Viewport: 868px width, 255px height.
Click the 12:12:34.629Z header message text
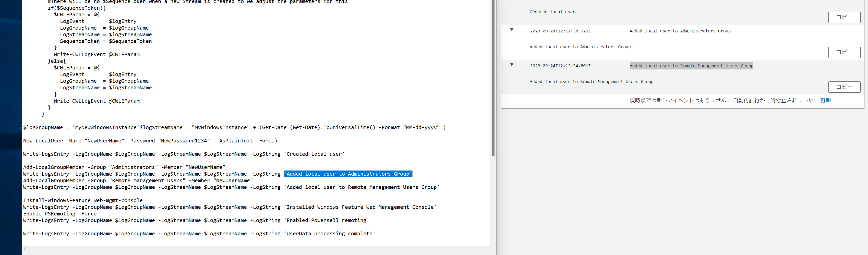click(x=680, y=31)
